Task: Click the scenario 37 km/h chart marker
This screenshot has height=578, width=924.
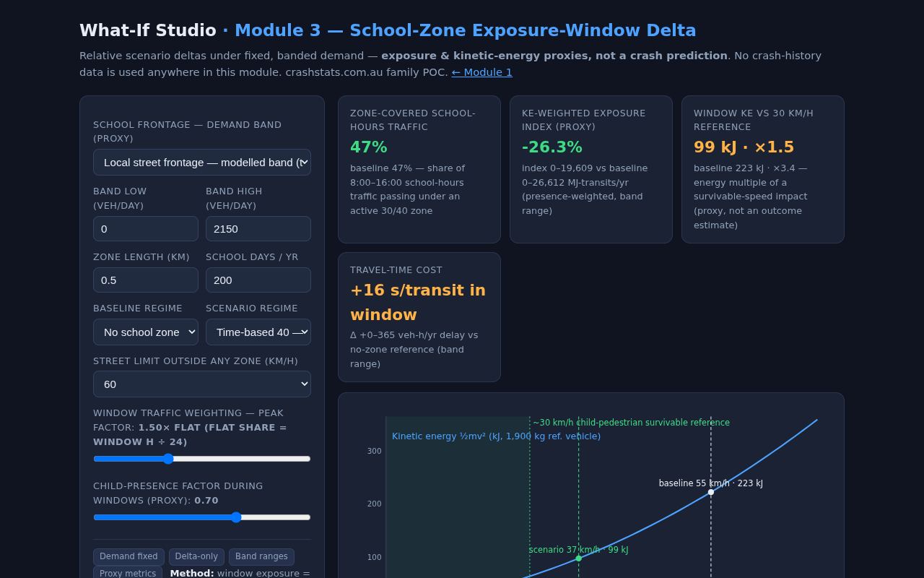Action: coord(578,558)
